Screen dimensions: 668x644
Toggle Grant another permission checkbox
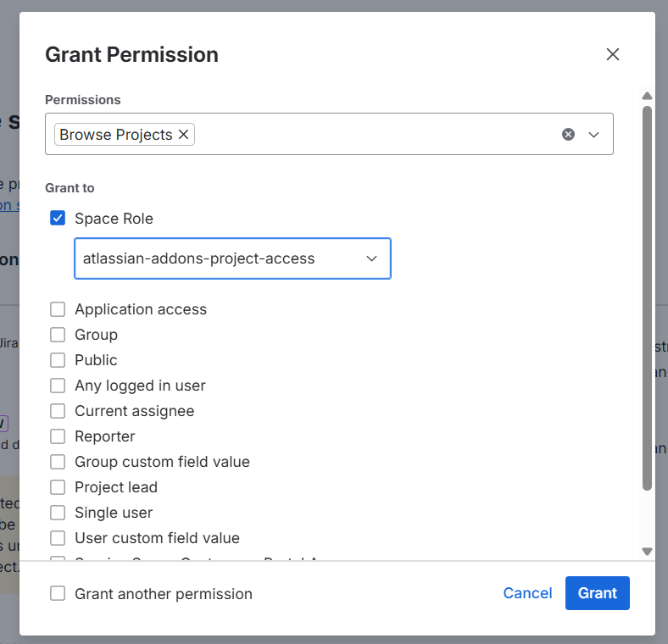click(58, 594)
